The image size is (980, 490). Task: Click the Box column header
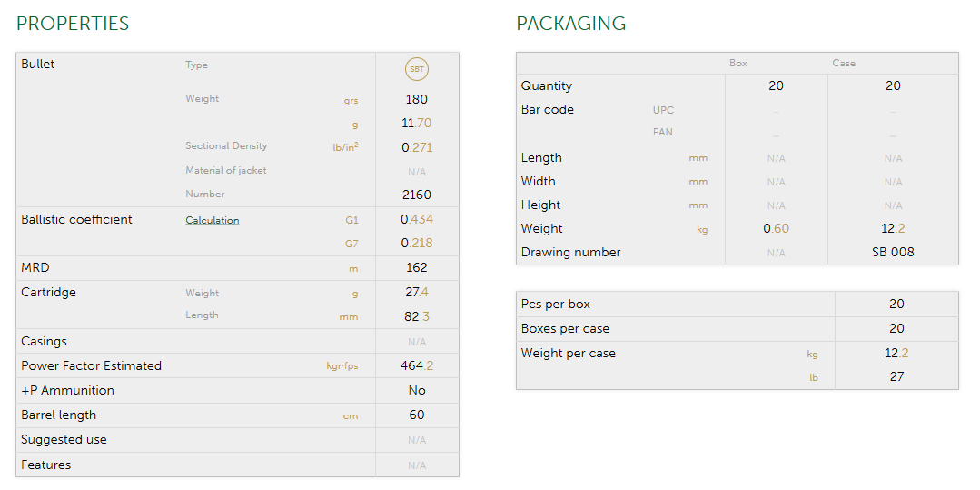click(738, 64)
